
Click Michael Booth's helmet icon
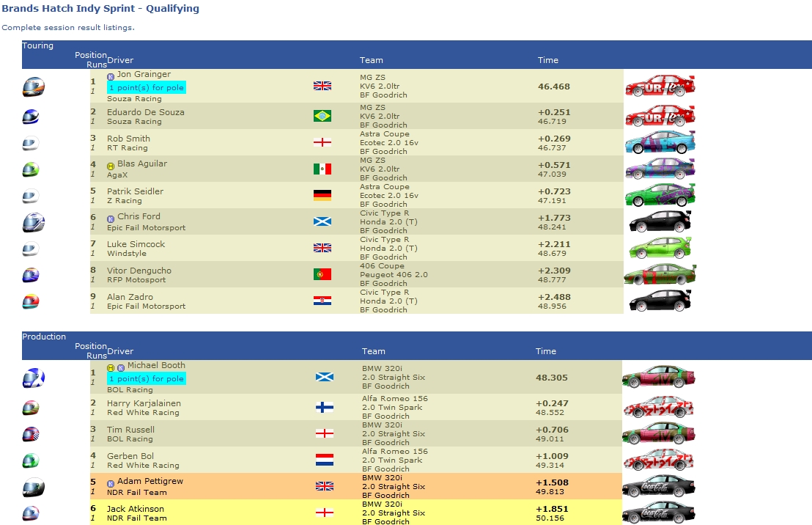pos(34,378)
